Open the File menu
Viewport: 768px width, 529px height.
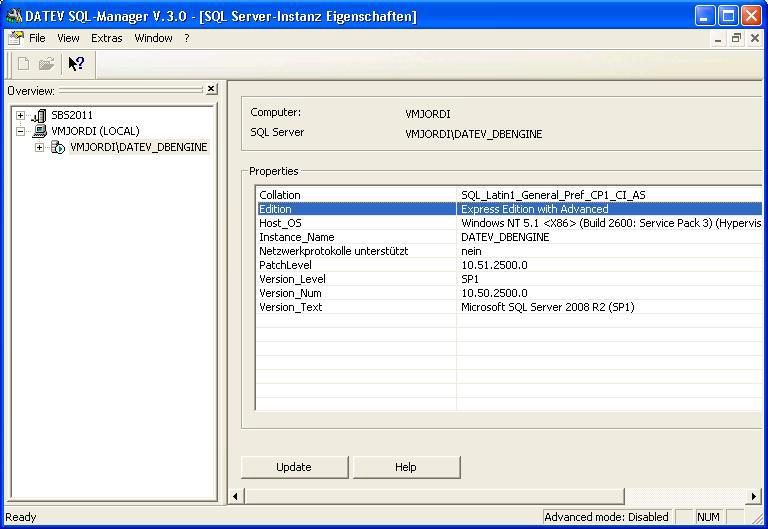(x=37, y=38)
